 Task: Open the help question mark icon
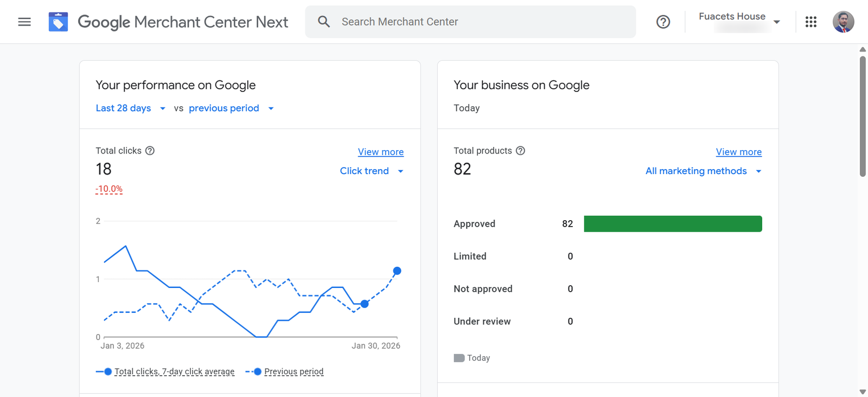click(663, 22)
